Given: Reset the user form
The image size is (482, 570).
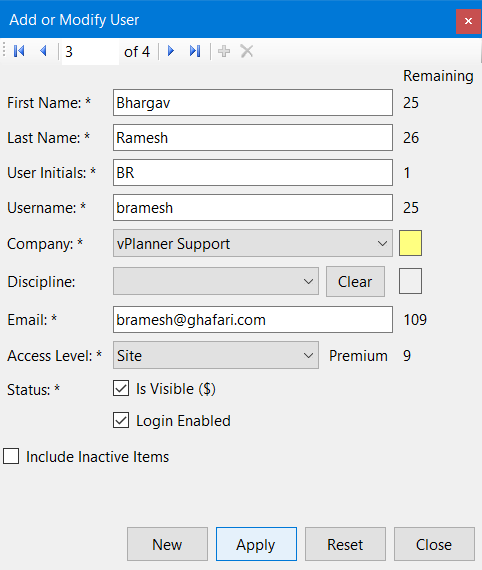Looking at the screenshot, I should tap(345, 544).
